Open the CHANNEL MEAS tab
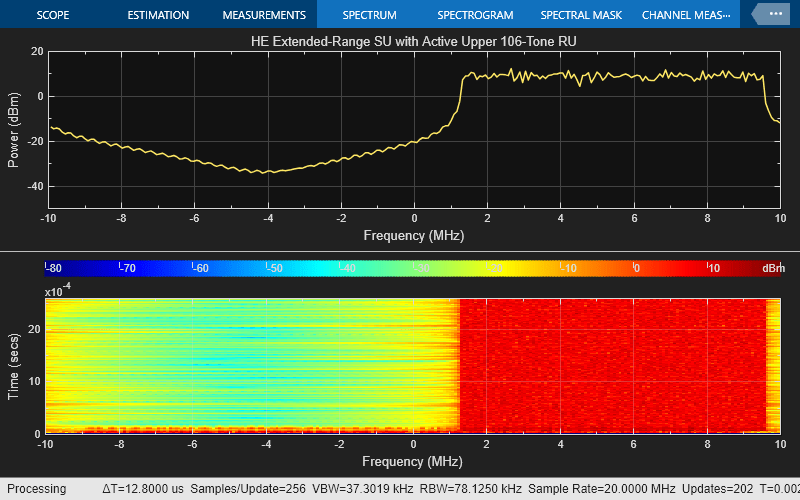Screen dimensions: 800x500 tap(686, 15)
